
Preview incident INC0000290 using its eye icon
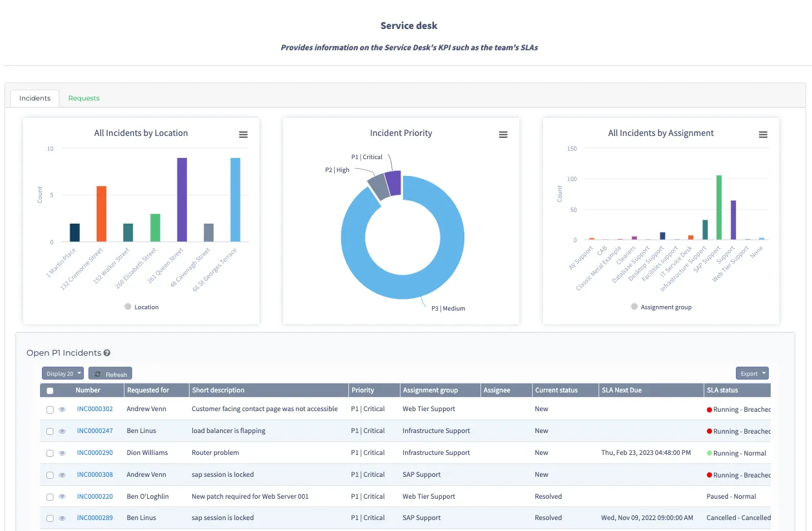click(63, 454)
